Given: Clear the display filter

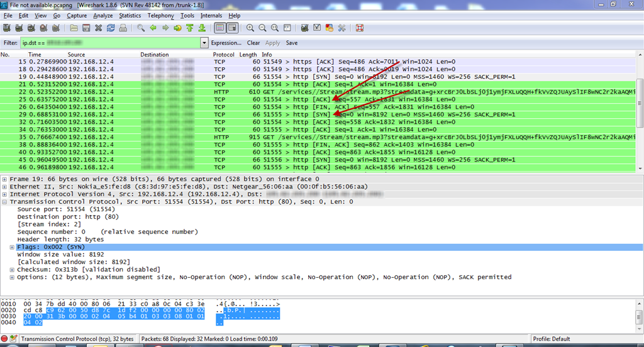Looking at the screenshot, I should click(x=253, y=43).
